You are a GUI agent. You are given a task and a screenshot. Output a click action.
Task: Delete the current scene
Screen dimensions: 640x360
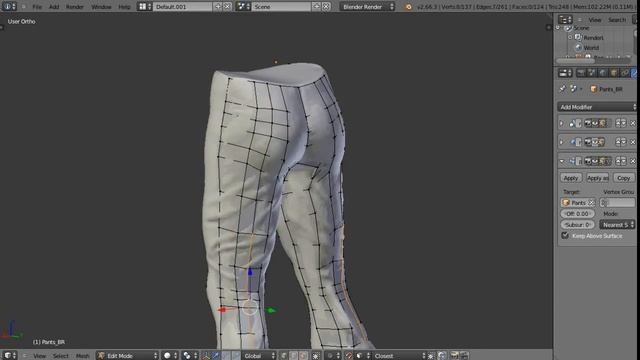[326, 7]
